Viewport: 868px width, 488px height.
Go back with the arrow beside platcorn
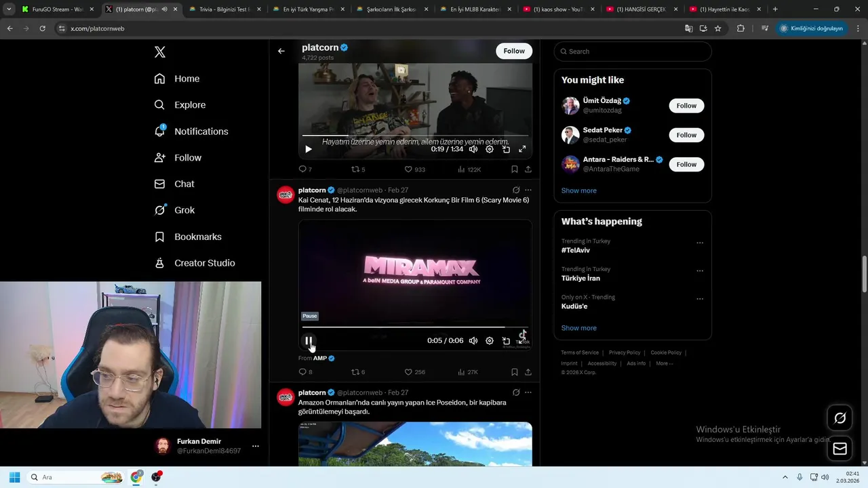tap(281, 51)
